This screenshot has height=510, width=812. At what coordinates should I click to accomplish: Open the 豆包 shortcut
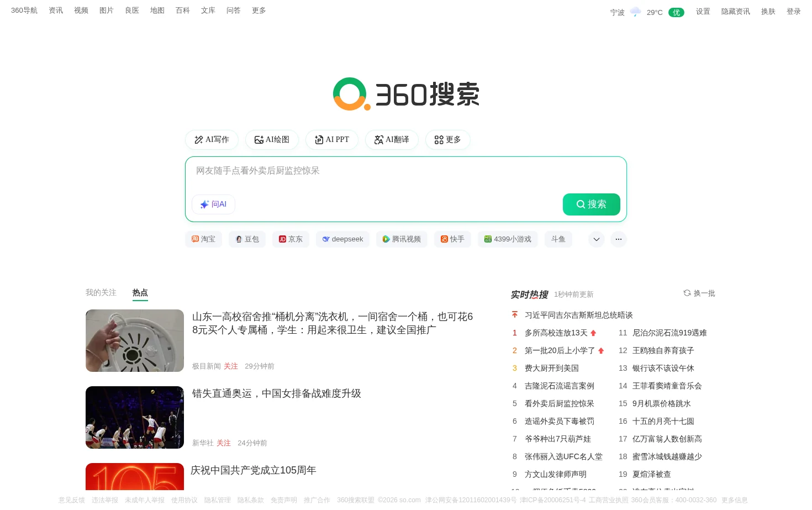click(x=247, y=239)
